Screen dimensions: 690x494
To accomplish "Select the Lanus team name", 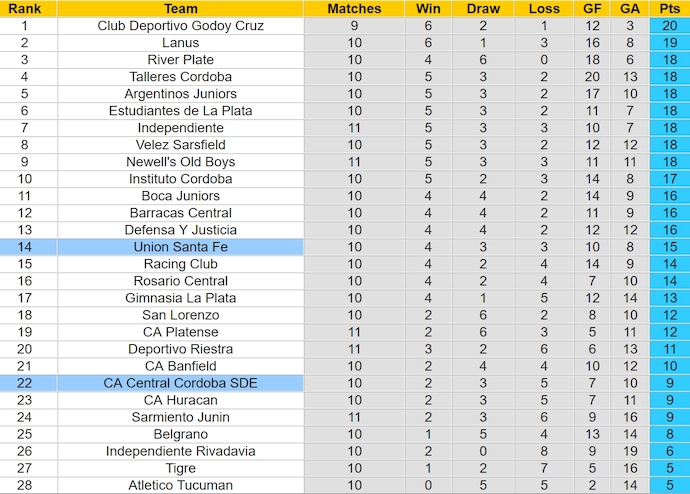I will tap(180, 43).
